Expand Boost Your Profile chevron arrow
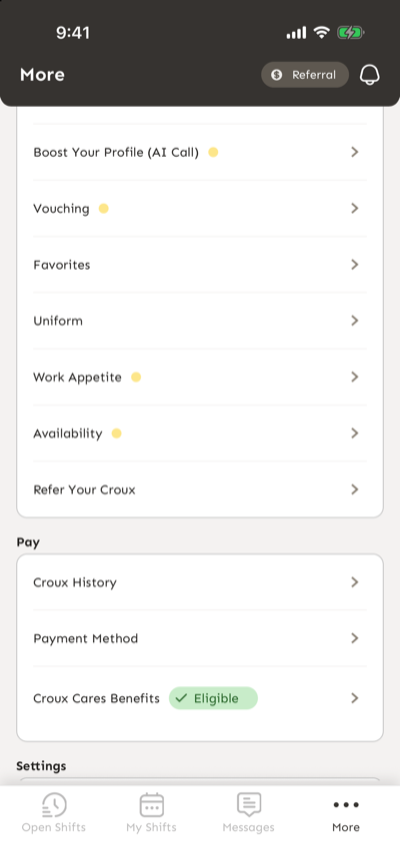Image resolution: width=400 pixels, height=868 pixels. pyautogui.click(x=355, y=152)
